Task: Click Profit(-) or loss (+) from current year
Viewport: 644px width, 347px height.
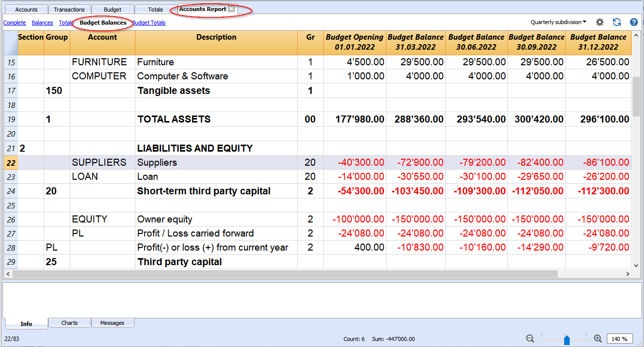Action: tap(216, 248)
